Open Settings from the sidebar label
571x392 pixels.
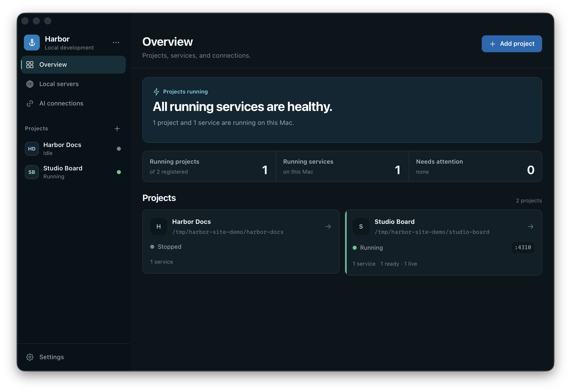(52, 357)
